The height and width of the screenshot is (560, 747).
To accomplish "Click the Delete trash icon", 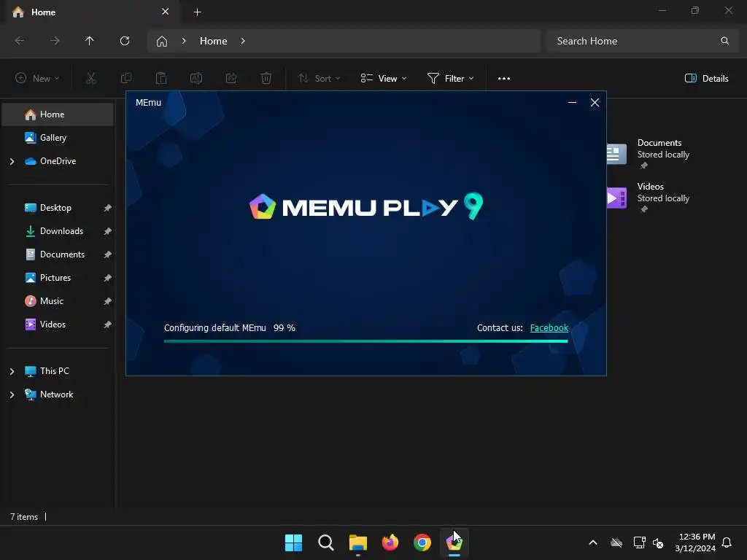I will 266,78.
